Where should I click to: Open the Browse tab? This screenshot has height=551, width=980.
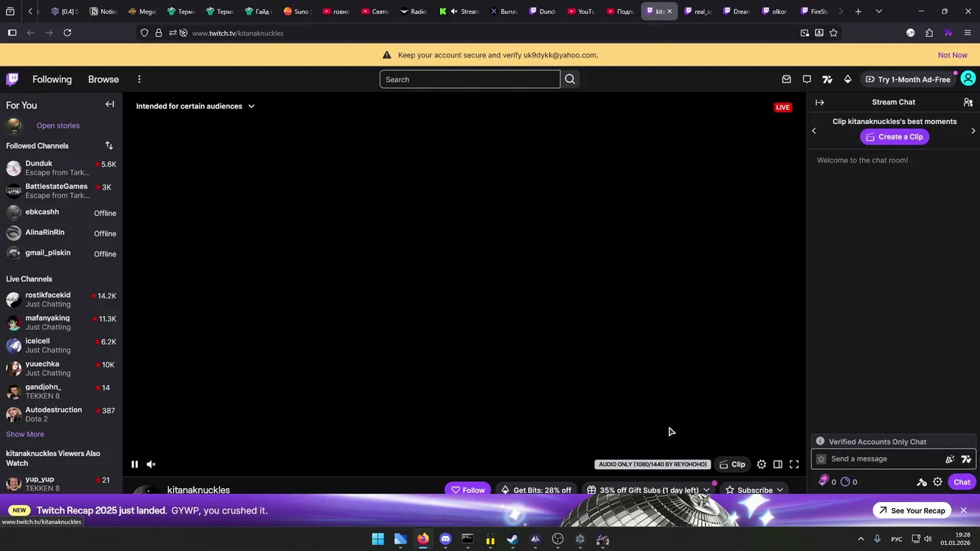(x=103, y=80)
